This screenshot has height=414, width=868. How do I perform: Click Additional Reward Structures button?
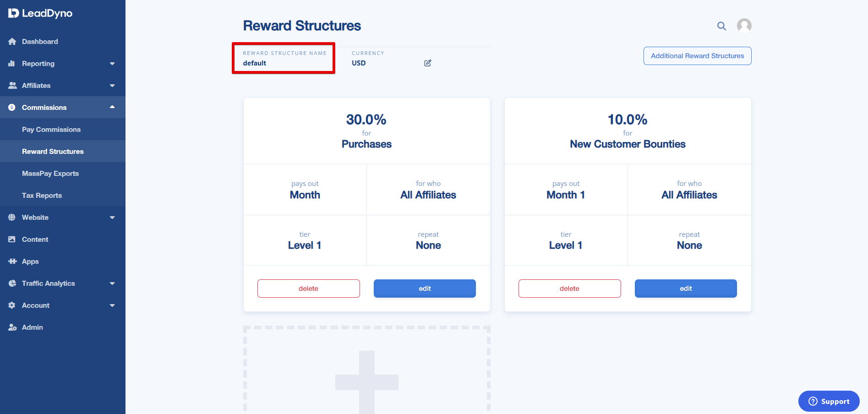point(697,56)
